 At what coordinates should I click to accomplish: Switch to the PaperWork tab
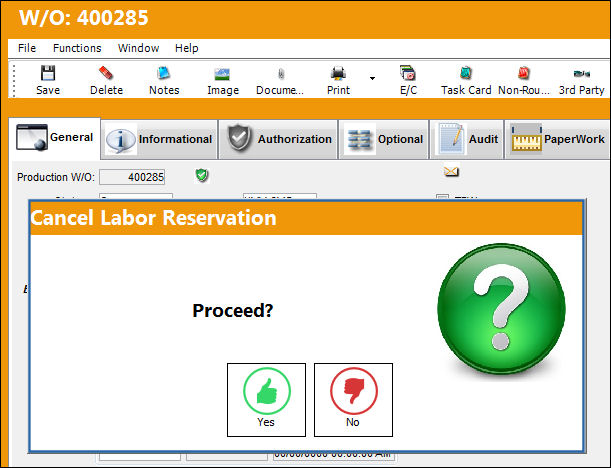tap(557, 139)
